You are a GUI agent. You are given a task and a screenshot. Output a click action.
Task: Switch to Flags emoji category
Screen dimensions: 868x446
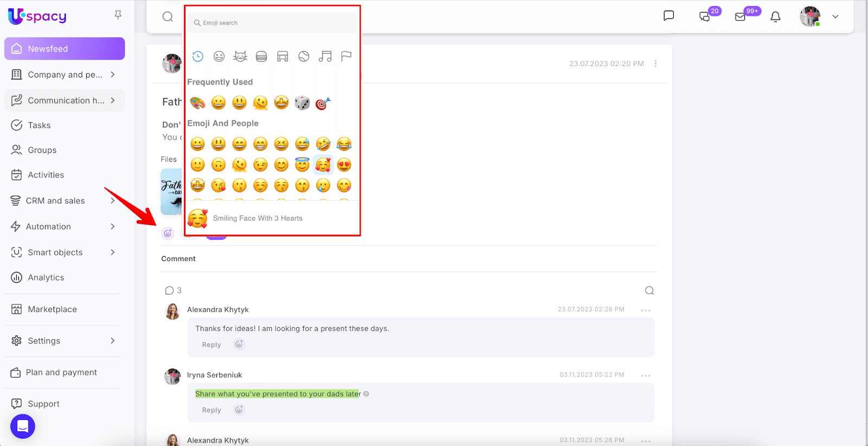[x=346, y=56]
